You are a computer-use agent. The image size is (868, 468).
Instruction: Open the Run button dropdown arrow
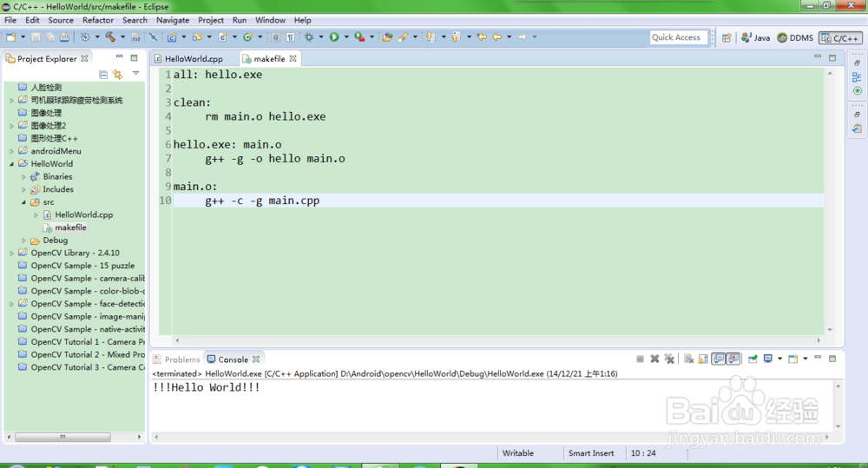coord(346,37)
